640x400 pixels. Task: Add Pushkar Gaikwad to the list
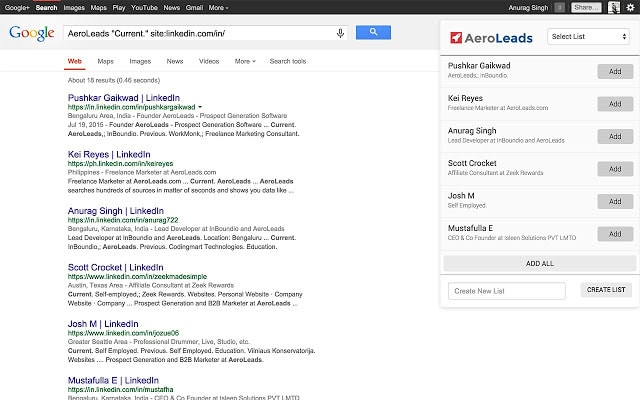[615, 71]
